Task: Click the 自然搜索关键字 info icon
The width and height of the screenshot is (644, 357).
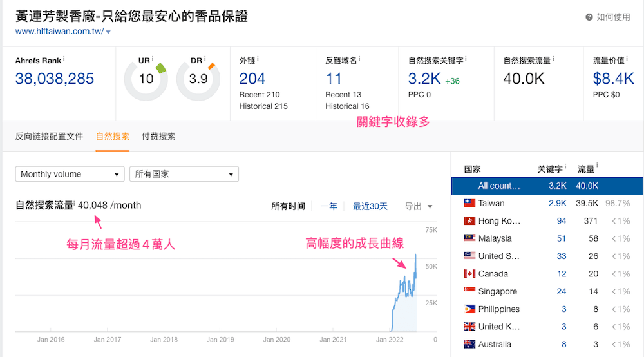Action: pyautogui.click(x=466, y=59)
